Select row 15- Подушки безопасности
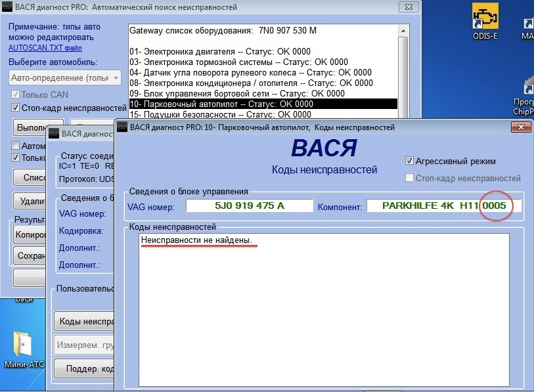 click(263, 114)
